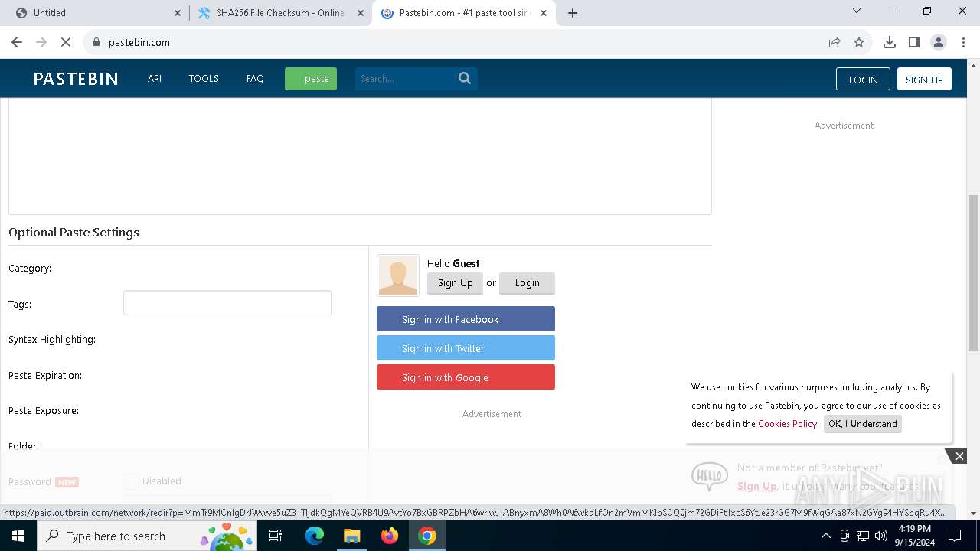Screen dimensions: 980x551
Task: Click the browser forward arrow
Action: point(41,42)
